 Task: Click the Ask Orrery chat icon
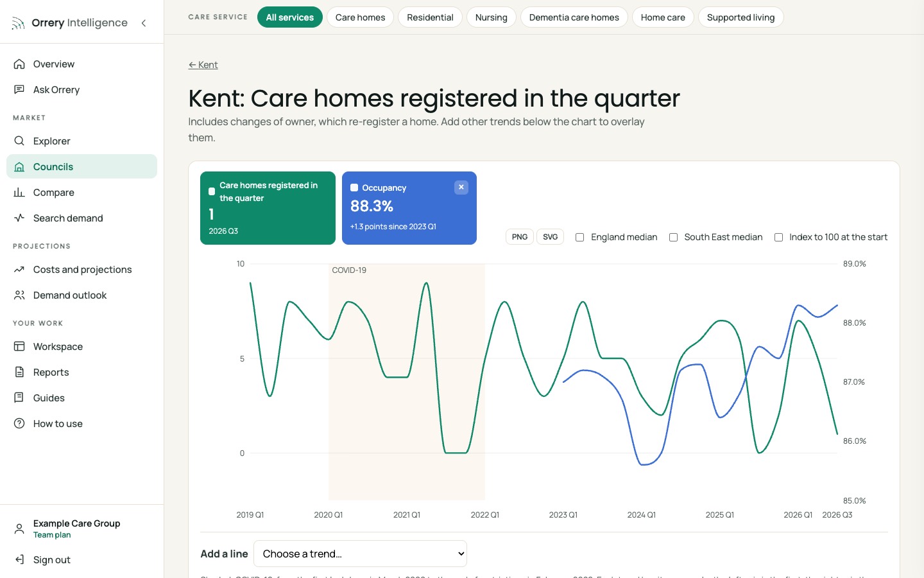pyautogui.click(x=19, y=90)
